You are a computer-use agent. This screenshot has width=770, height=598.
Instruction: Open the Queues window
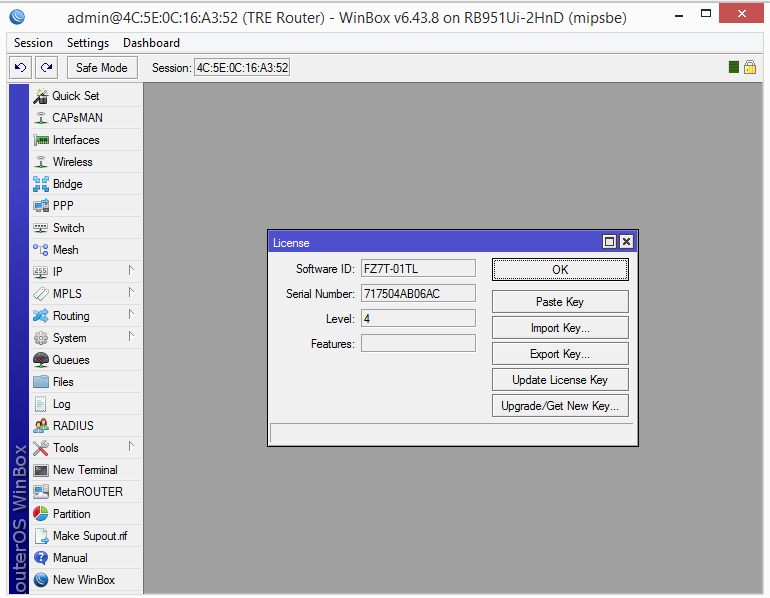click(x=86, y=360)
